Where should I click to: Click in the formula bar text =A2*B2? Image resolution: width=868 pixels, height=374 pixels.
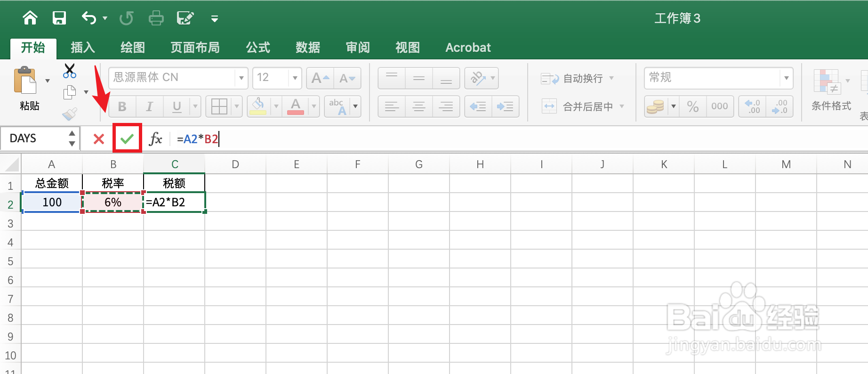coord(198,139)
